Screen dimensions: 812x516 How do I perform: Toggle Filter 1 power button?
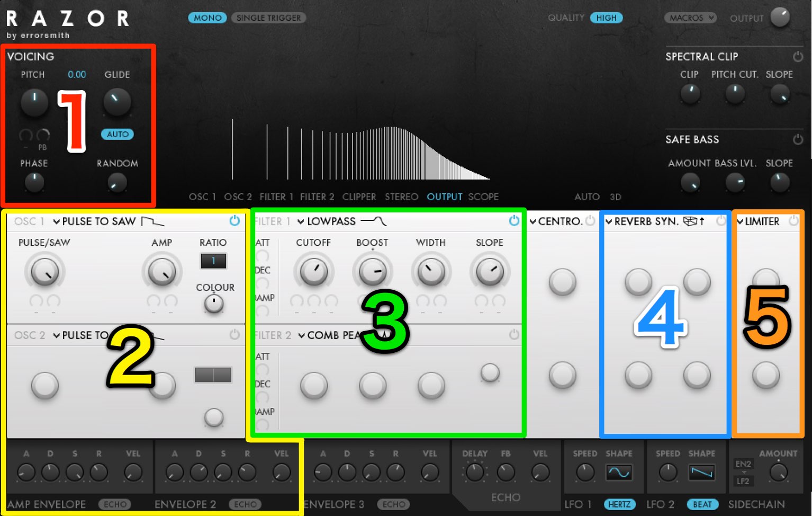click(x=514, y=221)
